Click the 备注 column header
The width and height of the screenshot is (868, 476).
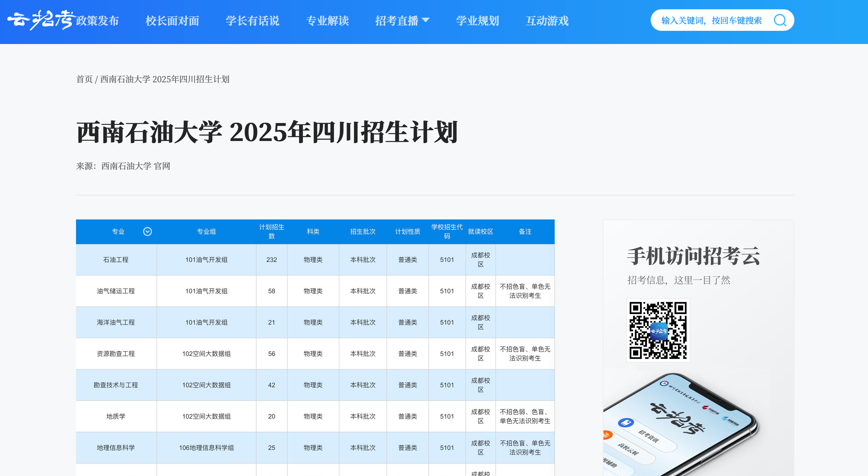[x=525, y=232]
